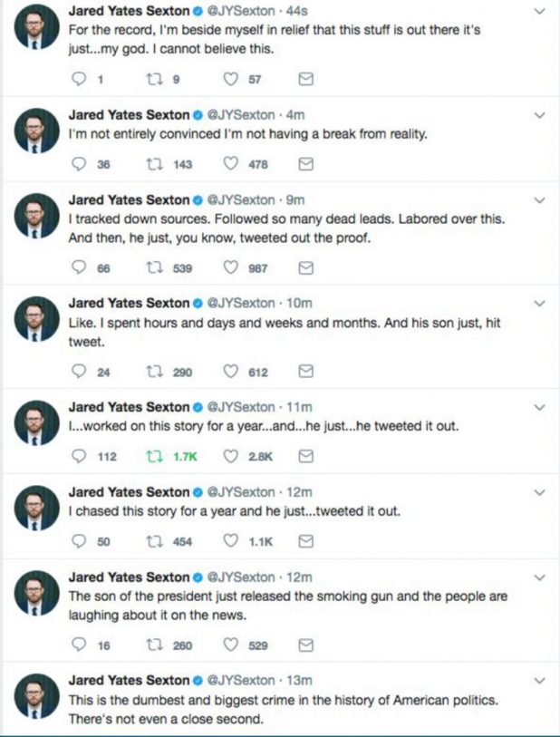The image size is (560, 737).
Task: Reply to the 'worked on this story' tweet
Action: point(77,457)
